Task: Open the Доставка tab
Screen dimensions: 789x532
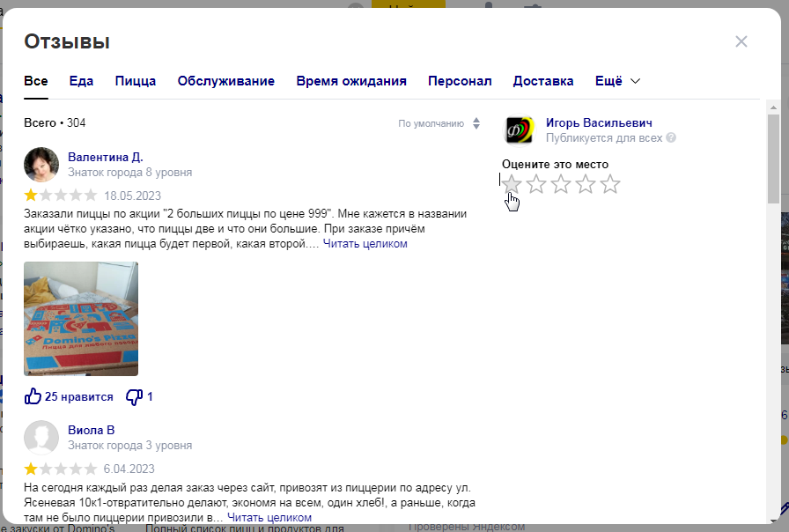Action: 543,81
